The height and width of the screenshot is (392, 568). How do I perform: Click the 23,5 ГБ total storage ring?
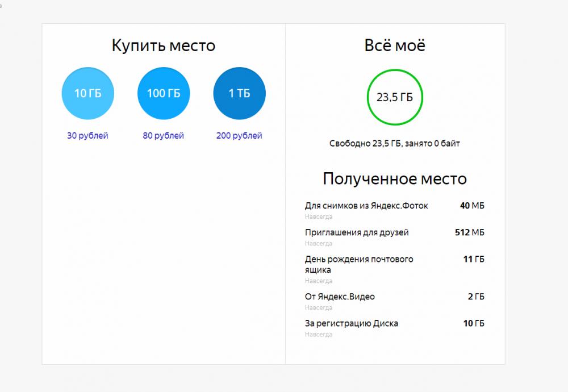tap(395, 97)
